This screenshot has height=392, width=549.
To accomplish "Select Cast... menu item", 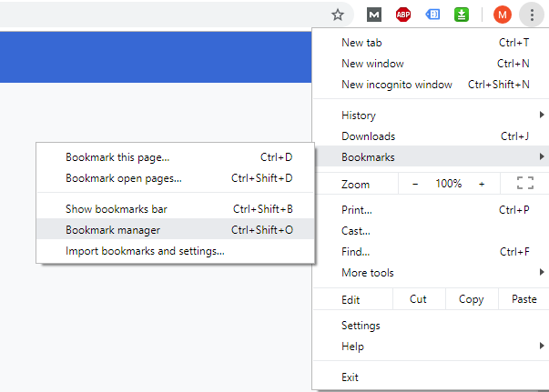I will point(431,231).
